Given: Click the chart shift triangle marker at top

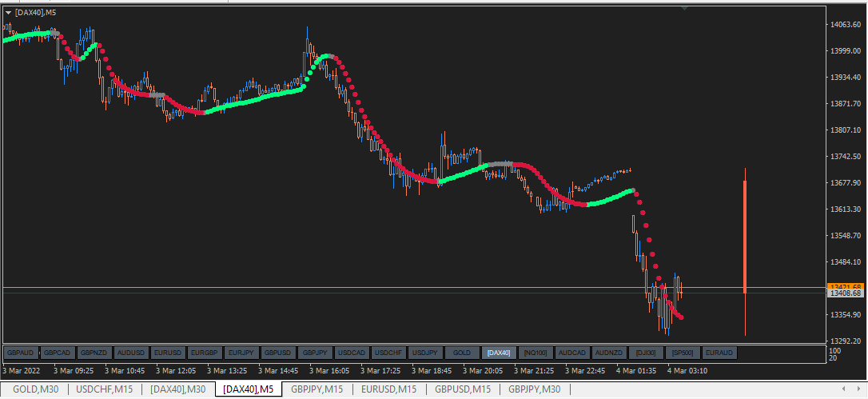Looking at the screenshot, I should click(685, 8).
